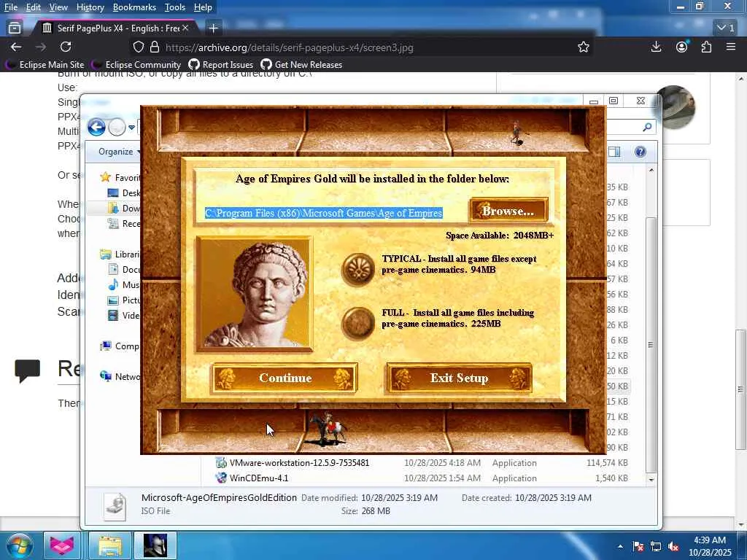
Task: Select Documents library in Explorer
Action: click(x=124, y=270)
